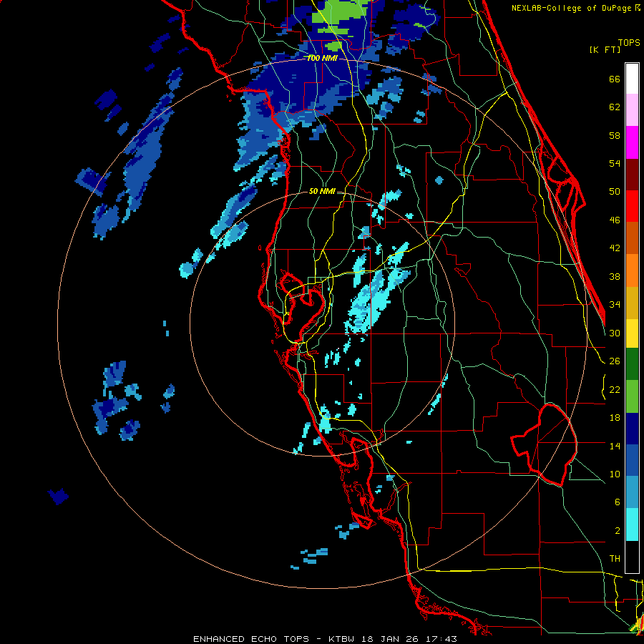Screen dimensions: 644x644
Task: Click the '100 NMI' range ring label
Action: pyautogui.click(x=323, y=59)
